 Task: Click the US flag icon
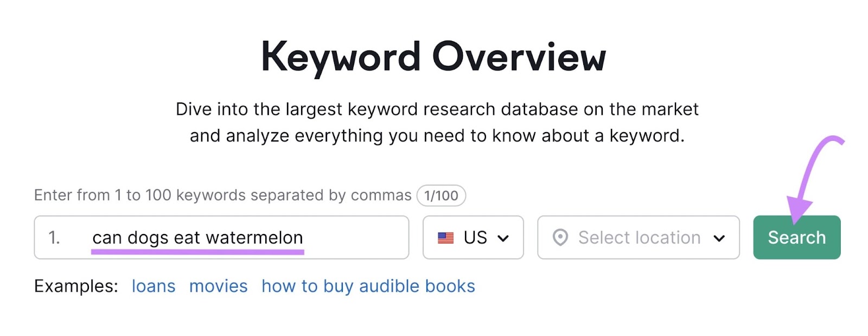(x=446, y=237)
